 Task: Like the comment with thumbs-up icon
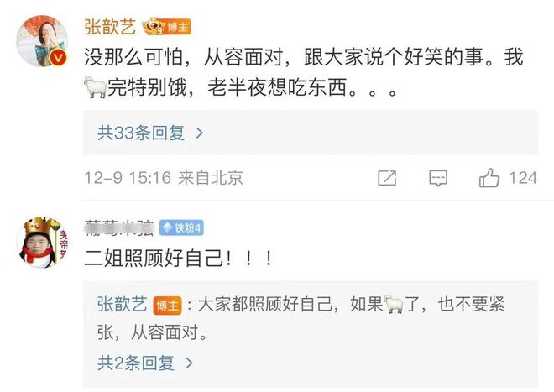click(x=489, y=177)
